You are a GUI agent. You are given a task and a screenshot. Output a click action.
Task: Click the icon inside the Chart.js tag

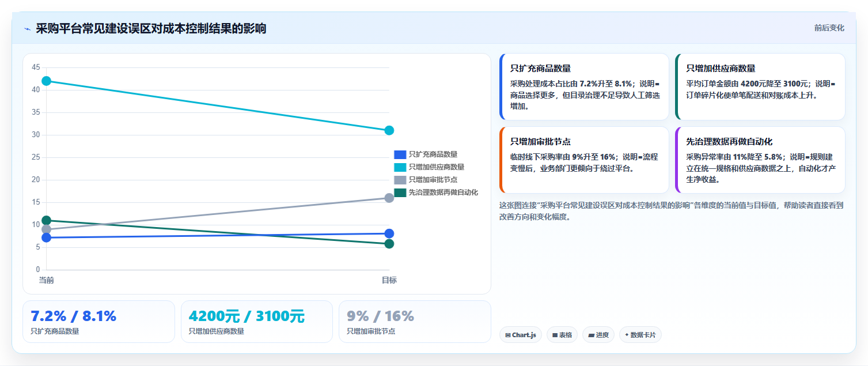(x=508, y=335)
